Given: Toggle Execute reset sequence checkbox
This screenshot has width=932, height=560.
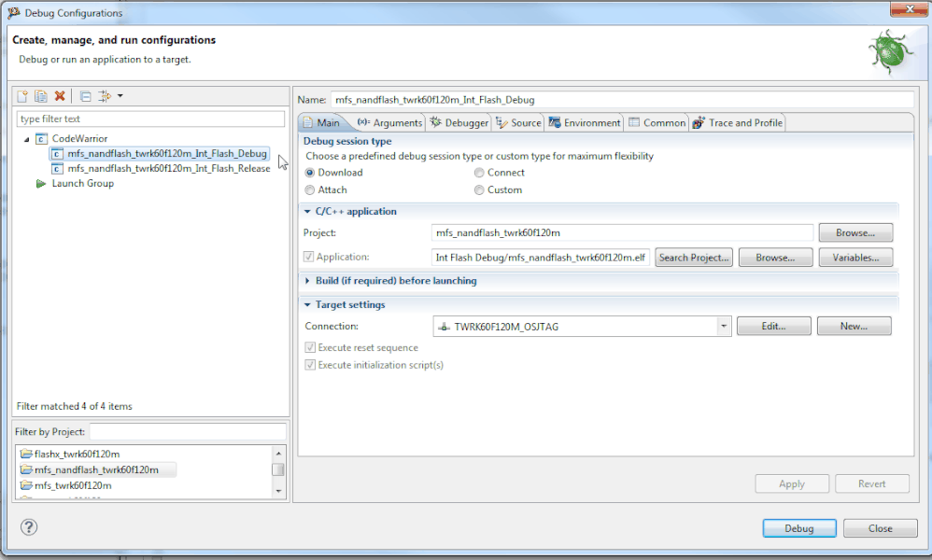Looking at the screenshot, I should pyautogui.click(x=310, y=347).
